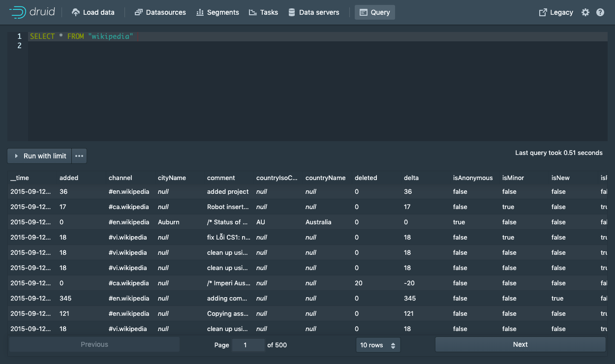Open the run options ellipsis menu
Screen dimensions: 615x364
79,156
